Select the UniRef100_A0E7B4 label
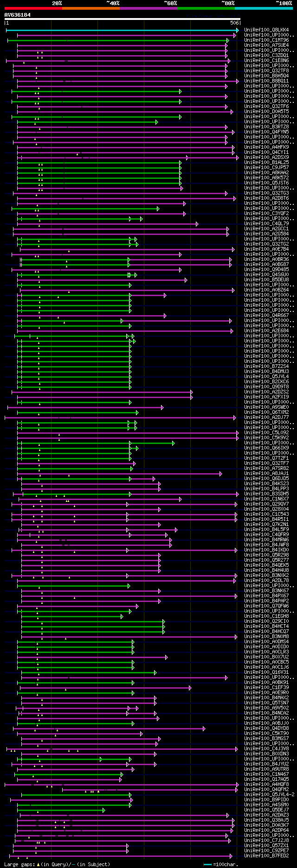 [266, 249]
